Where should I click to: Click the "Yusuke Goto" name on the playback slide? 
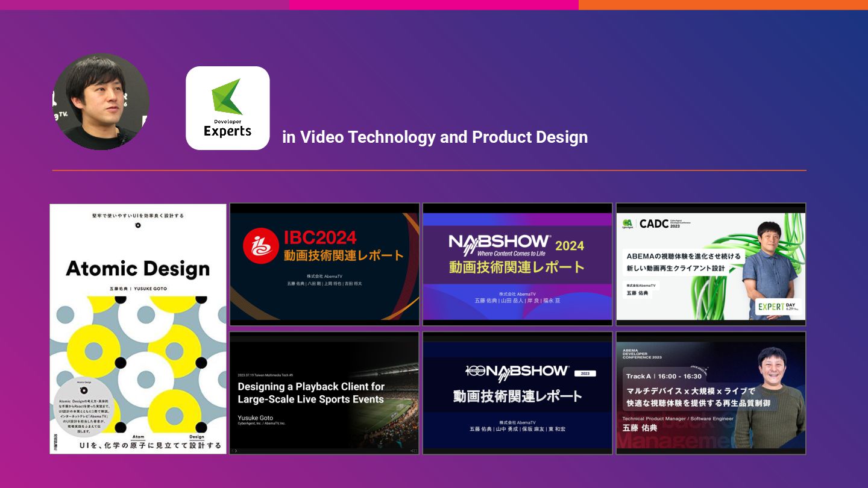pos(255,418)
